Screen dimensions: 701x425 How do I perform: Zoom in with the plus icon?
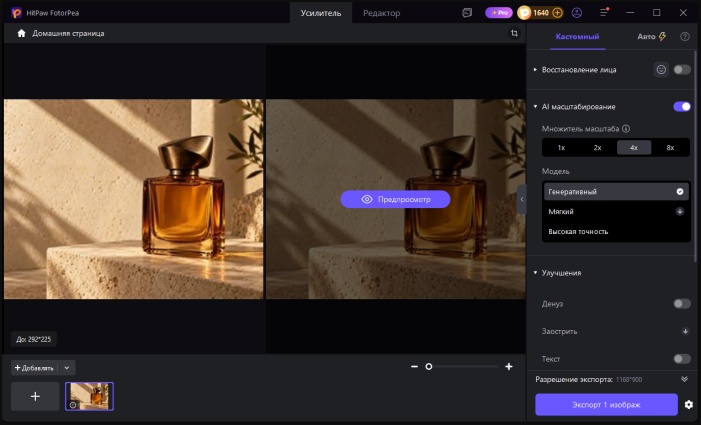pos(508,366)
